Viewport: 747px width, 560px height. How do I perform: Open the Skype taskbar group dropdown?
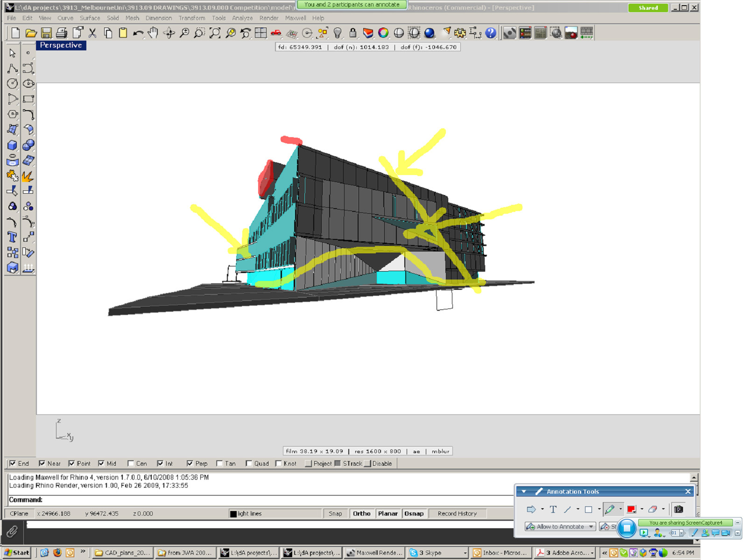465,553
